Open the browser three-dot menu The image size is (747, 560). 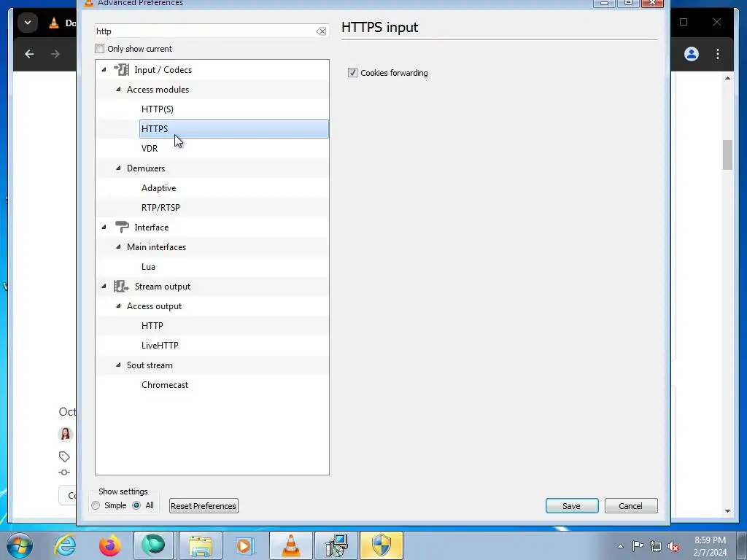tap(718, 54)
